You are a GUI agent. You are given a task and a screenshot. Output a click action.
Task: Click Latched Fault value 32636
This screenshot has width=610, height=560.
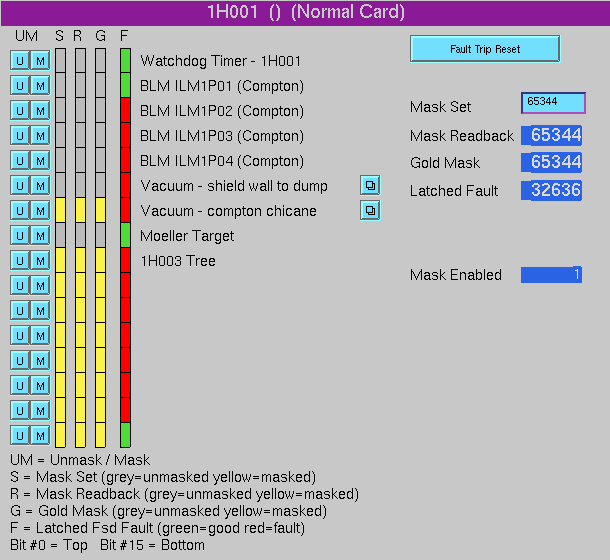click(x=551, y=190)
